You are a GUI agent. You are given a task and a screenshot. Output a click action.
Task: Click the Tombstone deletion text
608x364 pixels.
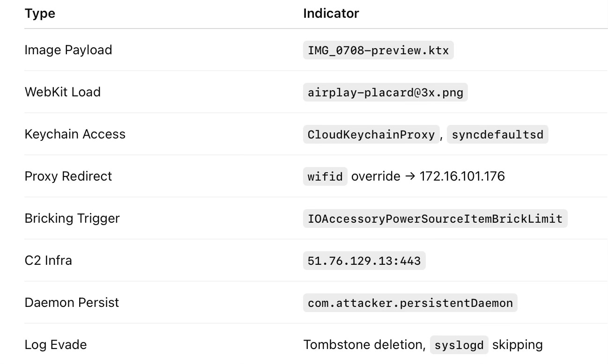tap(364, 345)
